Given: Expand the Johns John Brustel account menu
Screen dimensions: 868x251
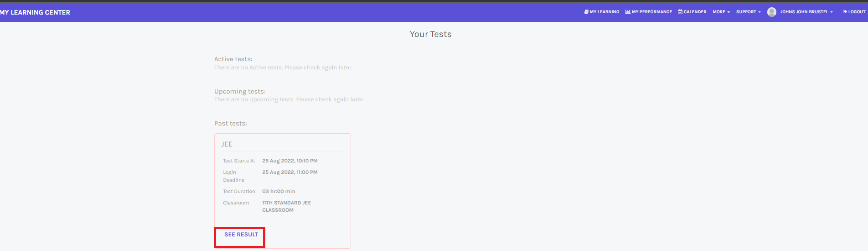Looking at the screenshot, I should [806, 12].
